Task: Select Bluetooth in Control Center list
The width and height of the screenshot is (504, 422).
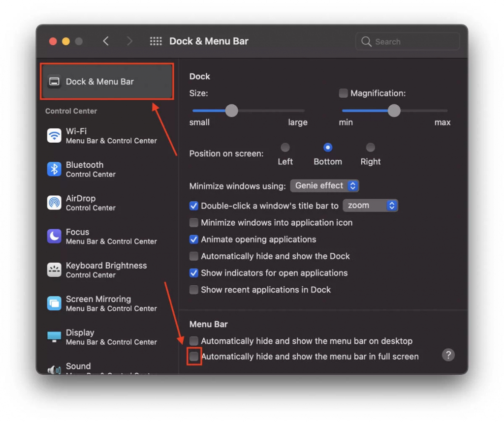Action: point(107,169)
